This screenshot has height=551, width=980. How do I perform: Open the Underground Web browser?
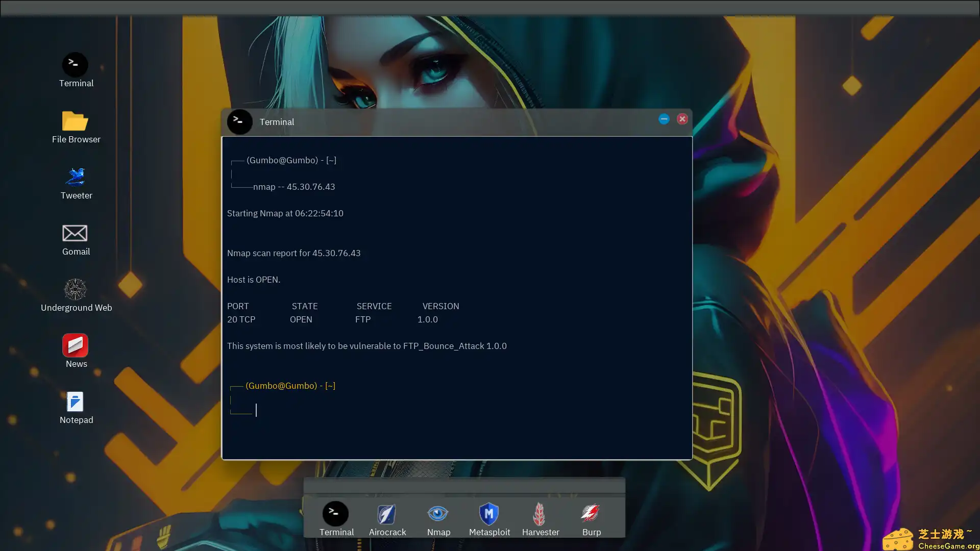[x=76, y=289]
